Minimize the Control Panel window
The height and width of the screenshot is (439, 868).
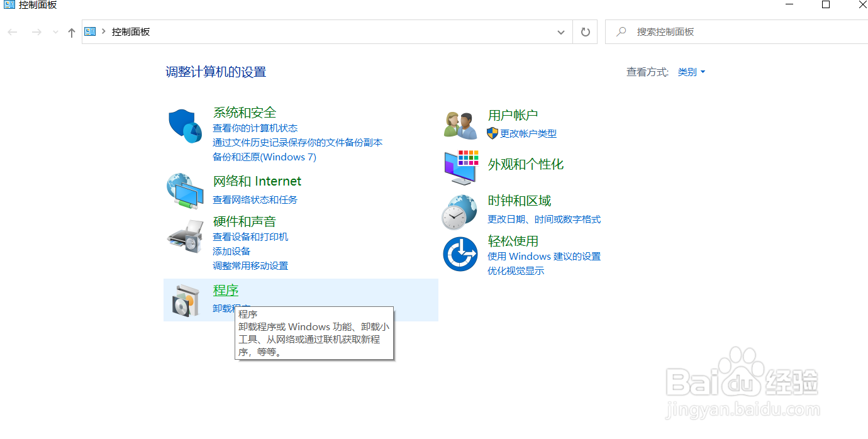click(x=789, y=4)
